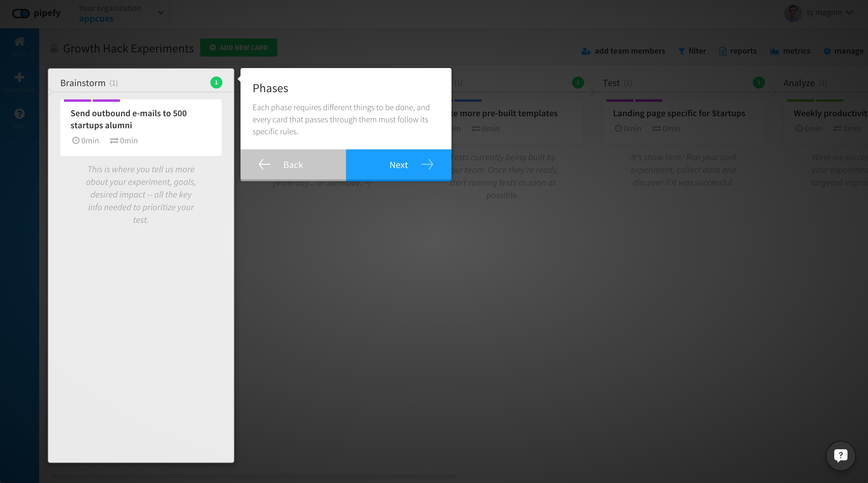Image resolution: width=868 pixels, height=483 pixels.
Task: Click add team members person icon
Action: 586,51
